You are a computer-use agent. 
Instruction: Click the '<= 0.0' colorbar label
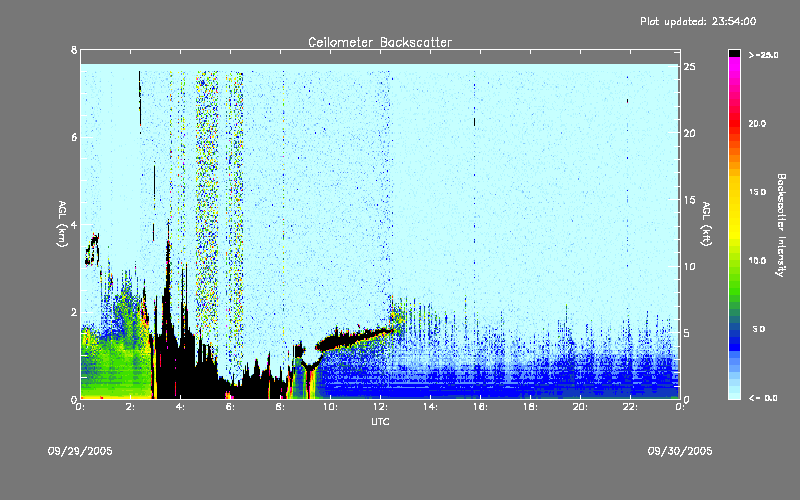(763, 398)
